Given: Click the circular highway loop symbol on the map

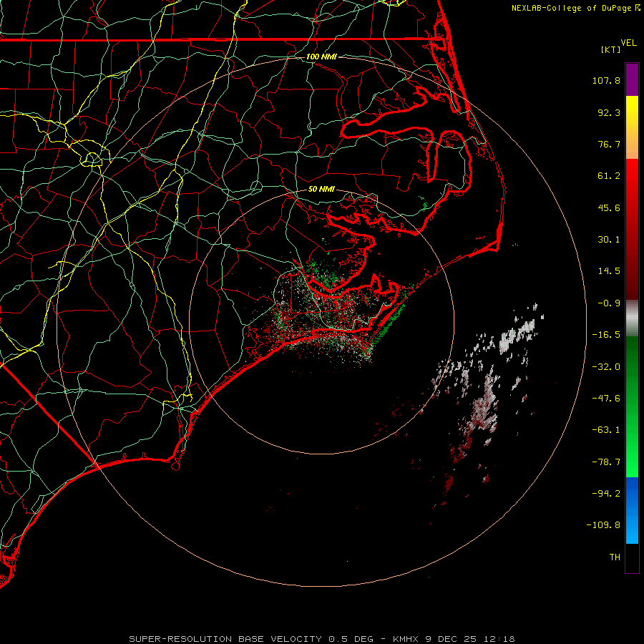Looking at the screenshot, I should pos(93,159).
